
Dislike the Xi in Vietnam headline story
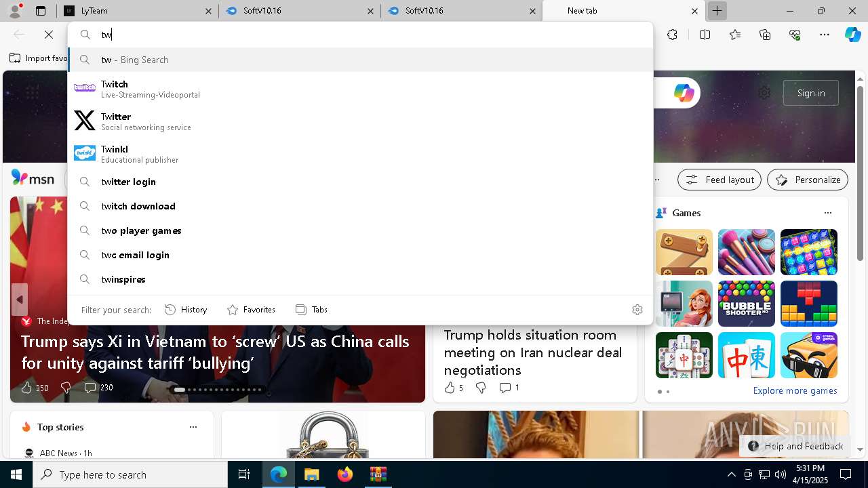pos(66,388)
